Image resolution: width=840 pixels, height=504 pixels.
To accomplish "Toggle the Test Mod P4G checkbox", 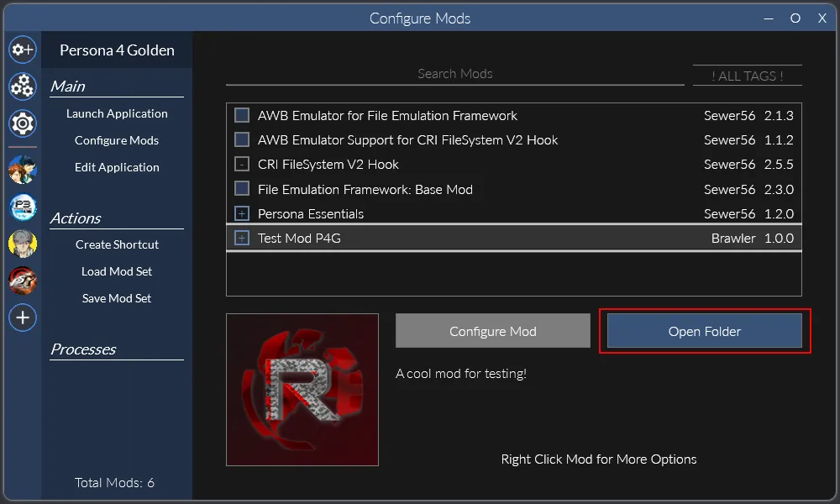I will tap(242, 239).
